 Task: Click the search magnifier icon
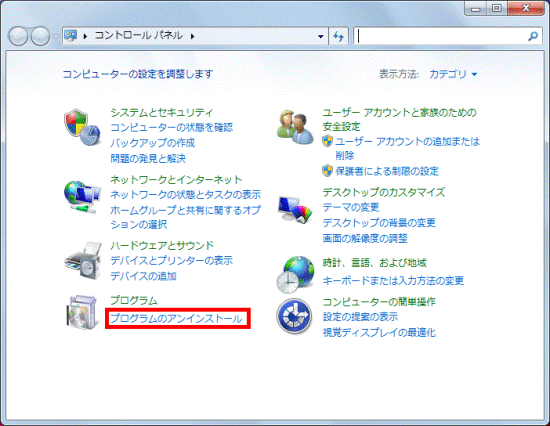533,36
